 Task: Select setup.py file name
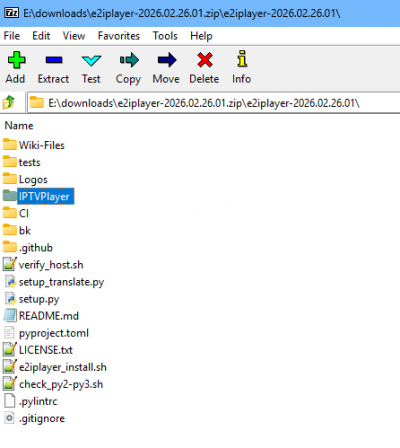tap(39, 299)
